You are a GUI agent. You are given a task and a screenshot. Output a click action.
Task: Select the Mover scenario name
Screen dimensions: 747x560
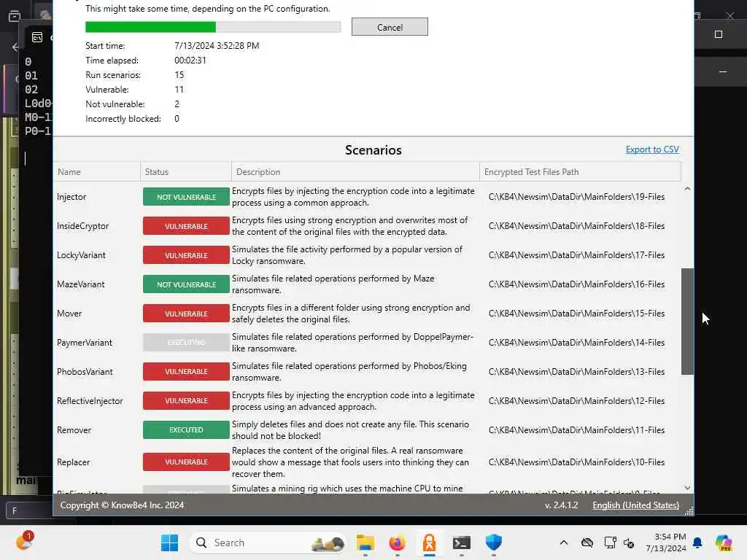(x=69, y=314)
